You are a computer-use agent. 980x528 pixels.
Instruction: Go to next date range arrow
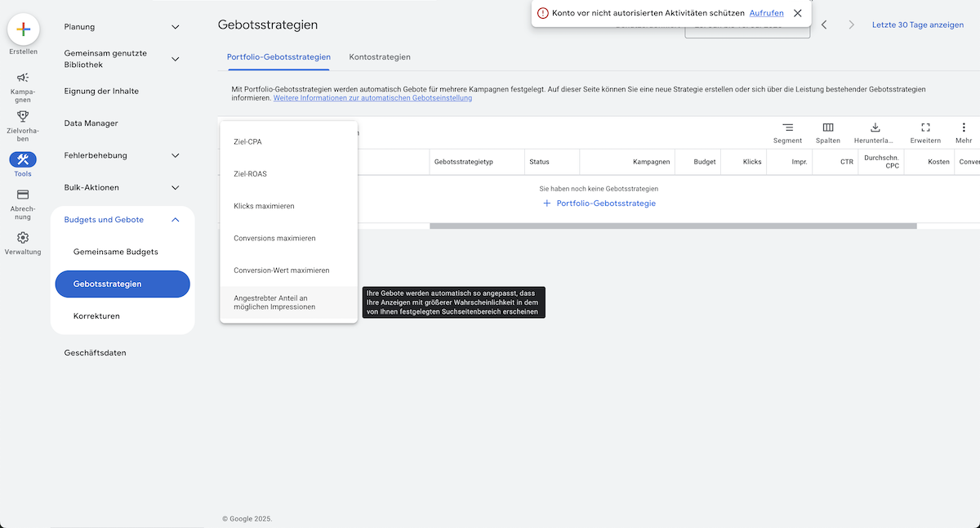[851, 25]
